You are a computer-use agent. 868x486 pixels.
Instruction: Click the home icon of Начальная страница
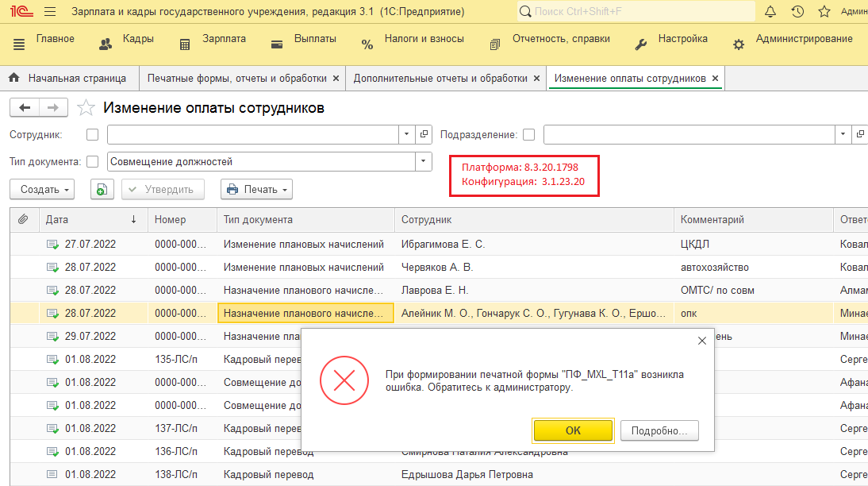click(x=14, y=78)
